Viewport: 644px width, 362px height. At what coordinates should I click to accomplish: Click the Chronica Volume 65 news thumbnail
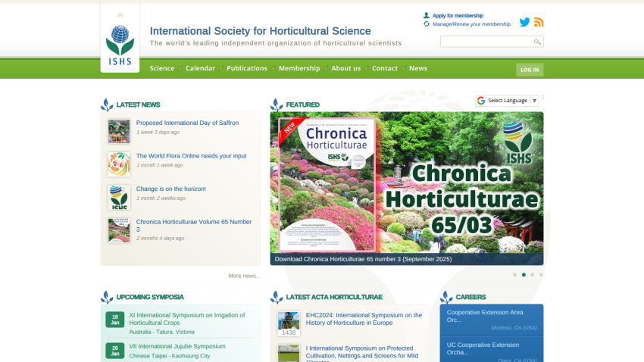[x=119, y=230]
